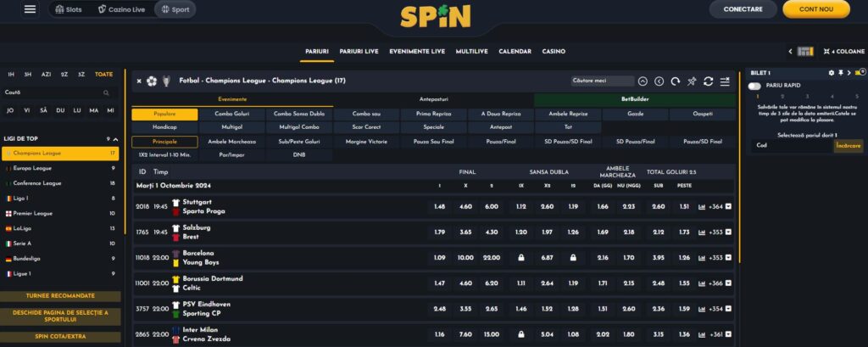
Task: Switch to the Antepozturi tab
Action: [x=433, y=100]
